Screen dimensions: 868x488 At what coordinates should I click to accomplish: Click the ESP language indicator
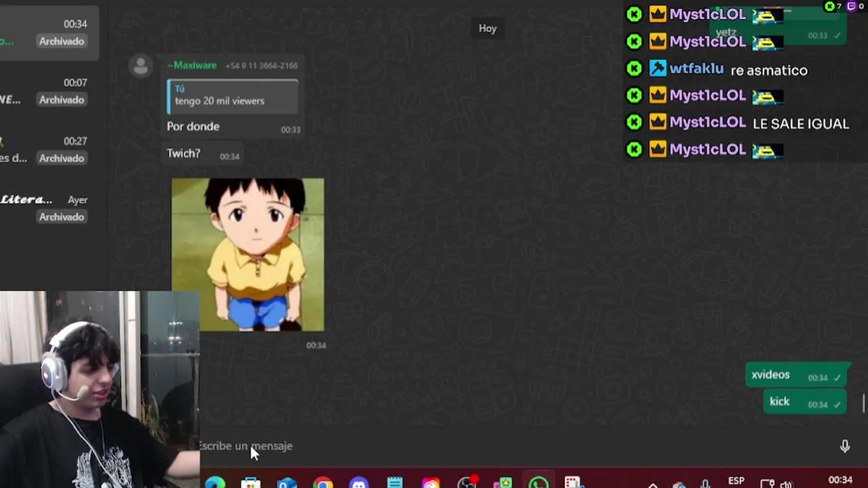tap(736, 481)
